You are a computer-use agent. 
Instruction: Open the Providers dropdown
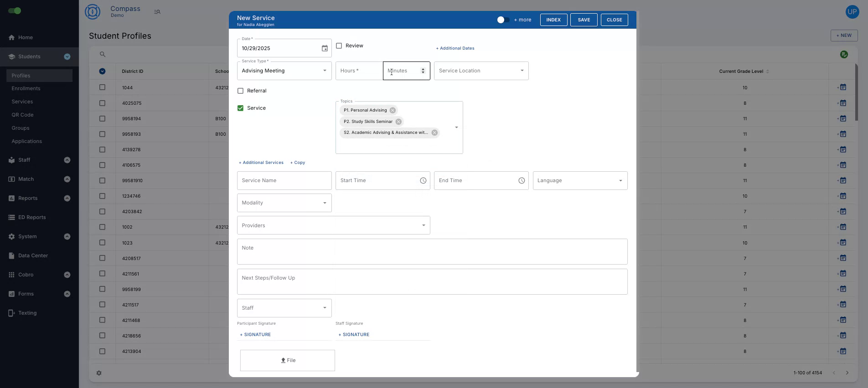[x=333, y=225]
